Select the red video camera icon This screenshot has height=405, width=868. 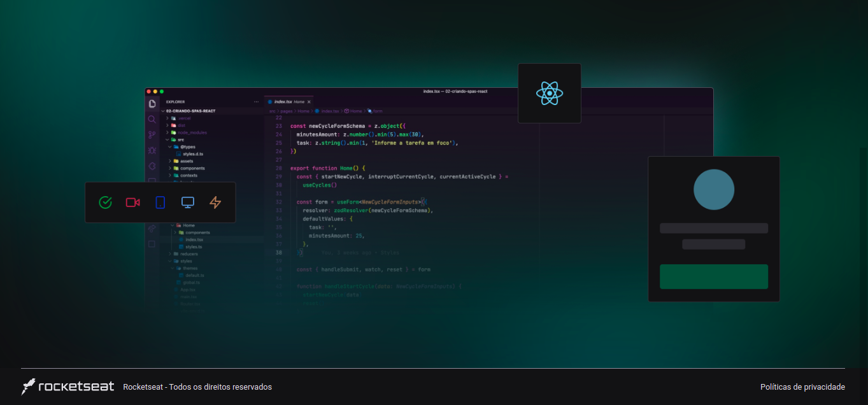pos(132,202)
